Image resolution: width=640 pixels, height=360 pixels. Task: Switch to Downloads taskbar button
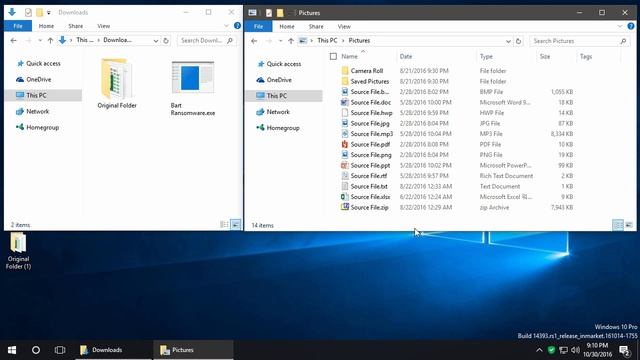tap(114, 350)
